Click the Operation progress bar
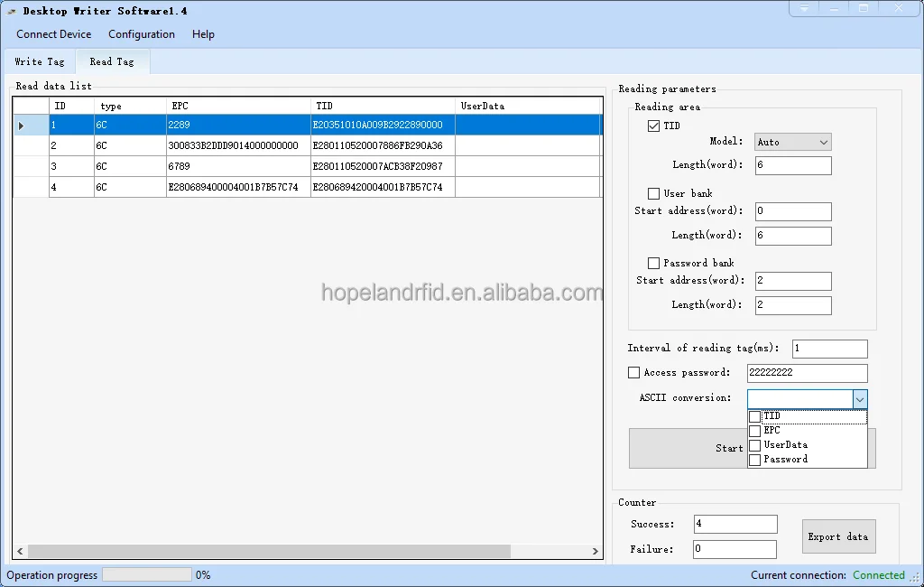This screenshot has height=587, width=924. (146, 574)
